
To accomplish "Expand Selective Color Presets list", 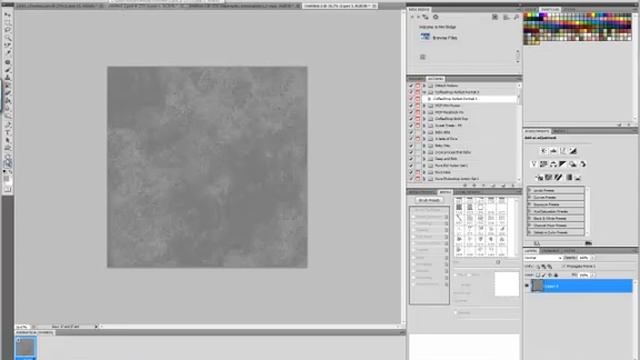I will coord(530,232).
